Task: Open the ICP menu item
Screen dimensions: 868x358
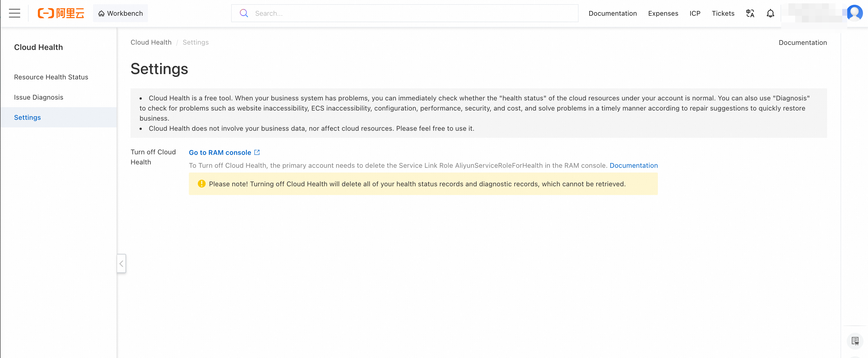Action: pyautogui.click(x=695, y=13)
